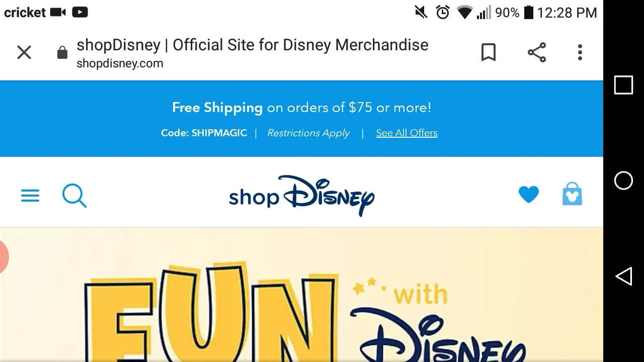Image resolution: width=644 pixels, height=362 pixels.
Task: Close the browser tab with the X
Action: coord(24,52)
